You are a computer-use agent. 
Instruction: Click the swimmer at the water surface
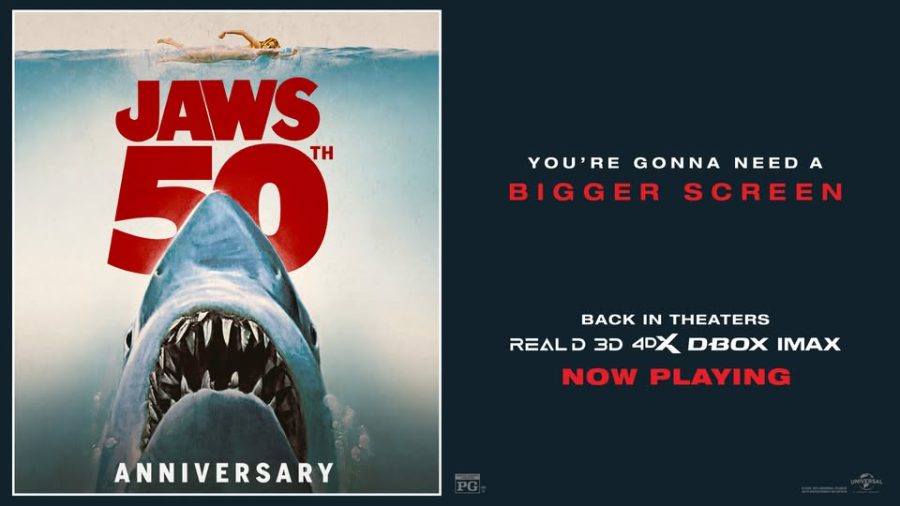click(227, 47)
